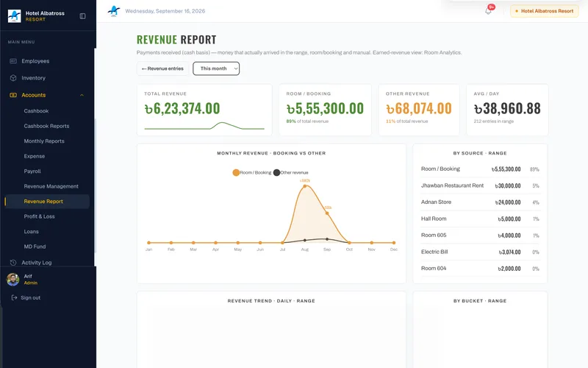Click the Total Revenue sparkline
588x368 pixels.
pos(204,126)
